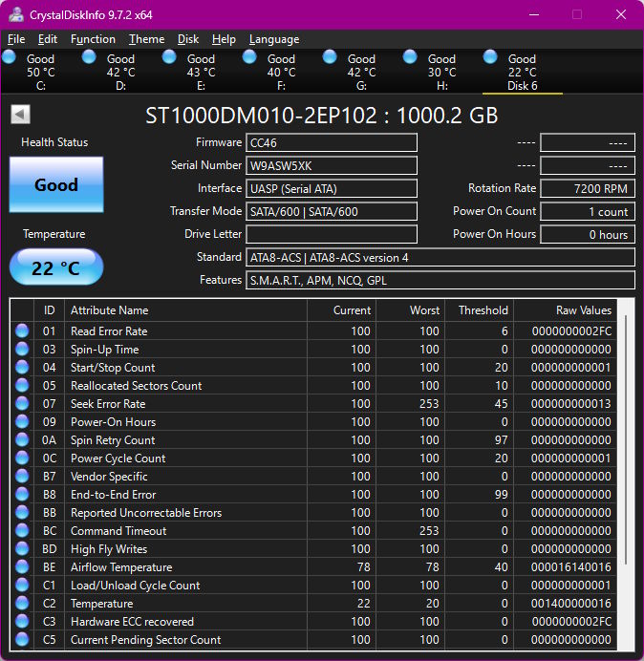Click status orb for Read Error Rate
This screenshot has width=644, height=661.
click(22, 330)
